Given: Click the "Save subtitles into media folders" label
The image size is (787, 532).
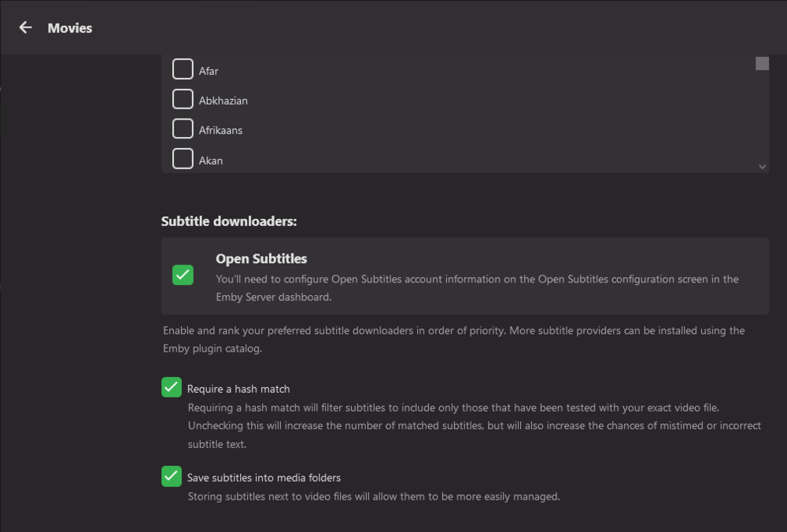Looking at the screenshot, I should [264, 478].
